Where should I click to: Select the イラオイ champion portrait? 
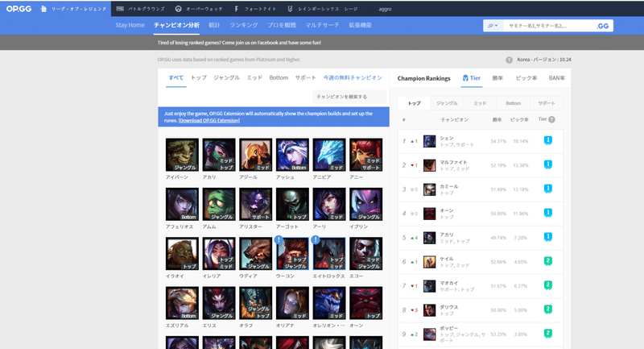click(182, 254)
